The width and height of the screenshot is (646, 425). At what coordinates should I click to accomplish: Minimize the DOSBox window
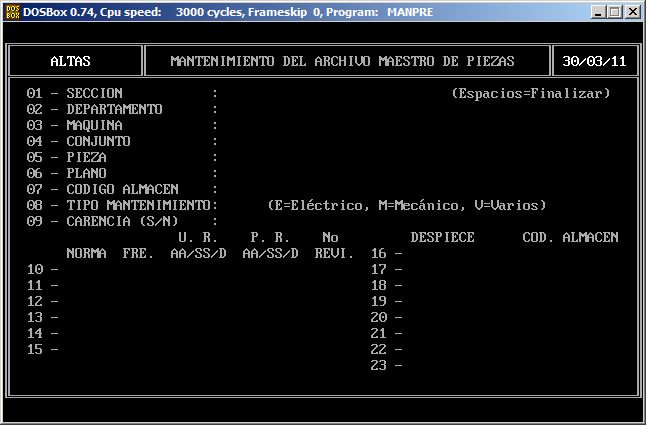tap(597, 12)
